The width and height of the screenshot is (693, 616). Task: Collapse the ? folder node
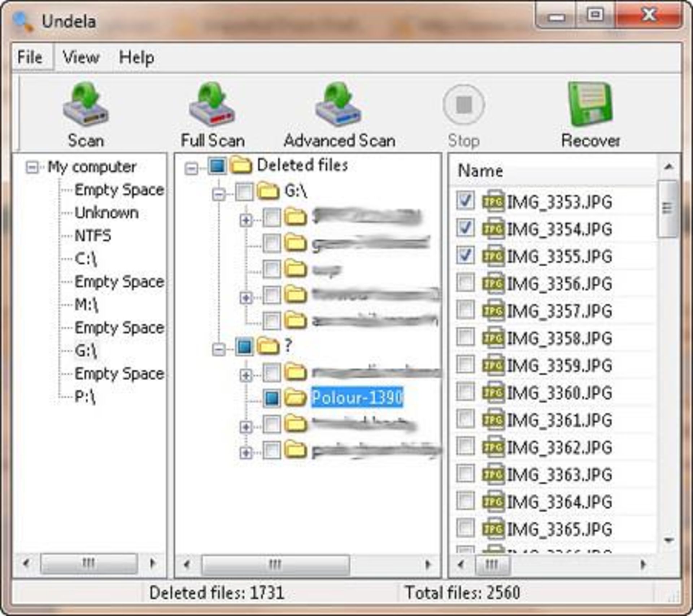coord(219,349)
